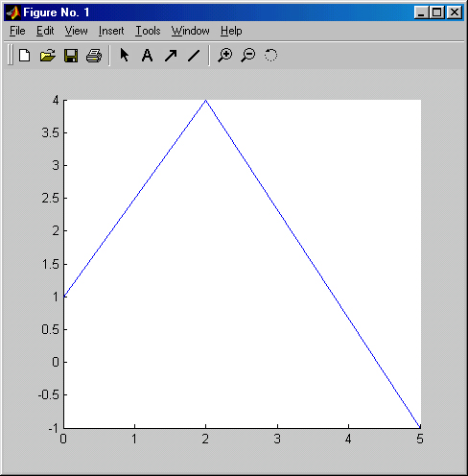Select the Add Arrow tool
Viewport: 468px width, 476px height.
(x=171, y=56)
